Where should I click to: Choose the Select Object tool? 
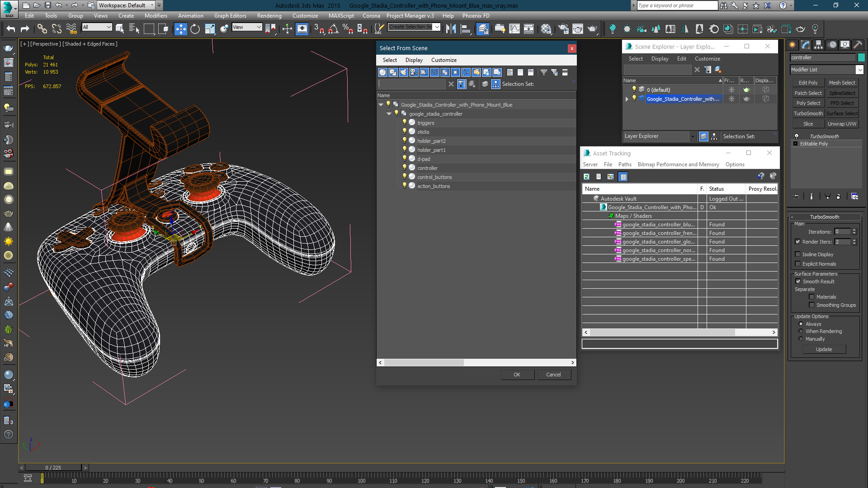pyautogui.click(x=120, y=29)
